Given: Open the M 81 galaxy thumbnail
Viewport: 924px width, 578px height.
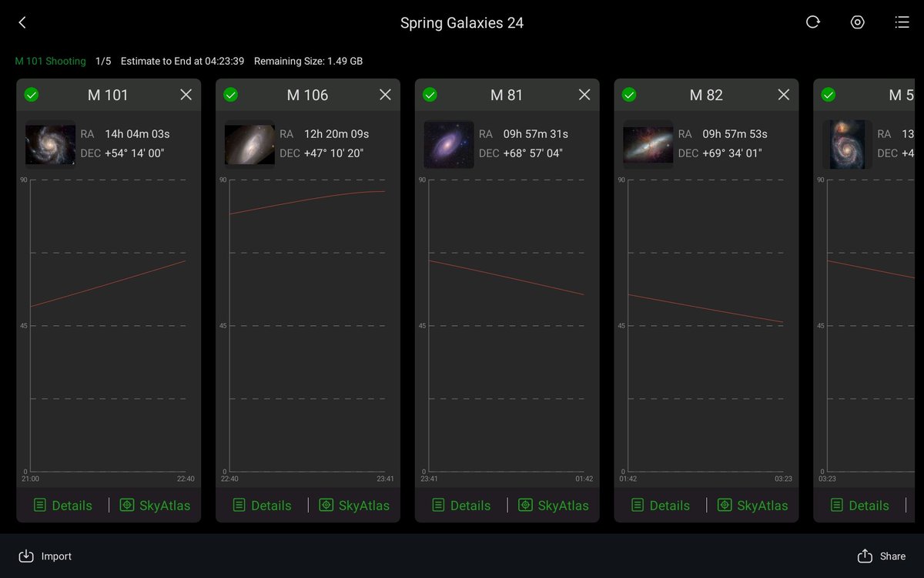Looking at the screenshot, I should [x=449, y=144].
